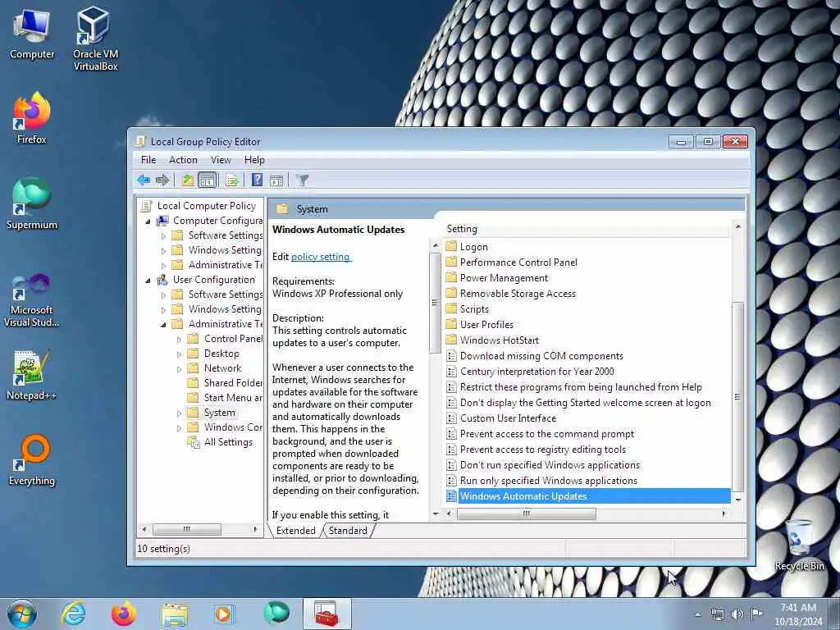Expand the System tree node arrow

click(180, 413)
